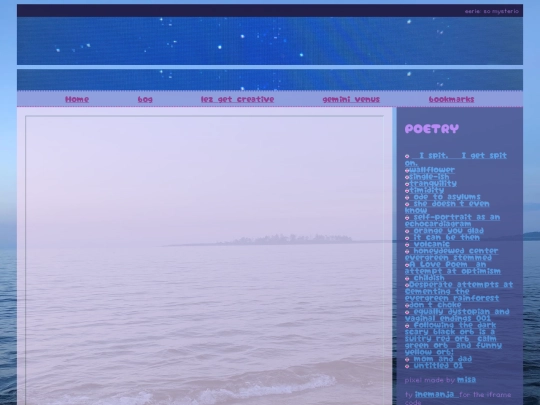Open "she doesn't even know" poem

click(447, 207)
